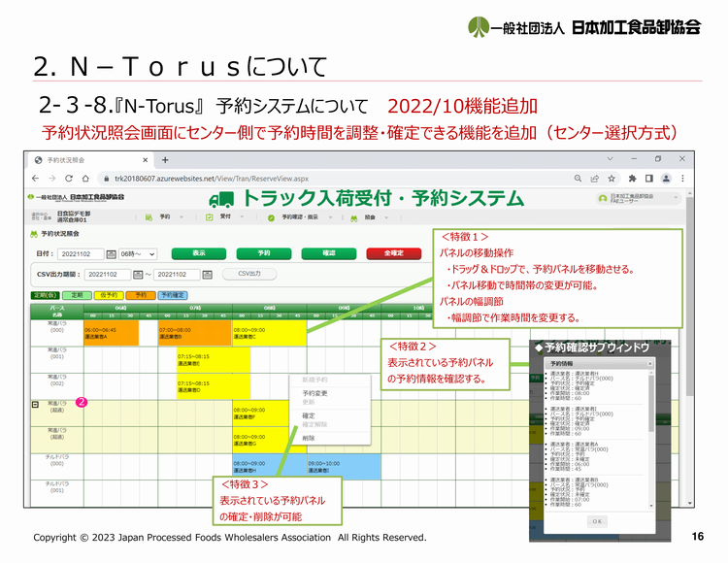This screenshot has height=563, width=728.
Task: Click OK in the 予約情報 dialog
Action: pos(597,521)
